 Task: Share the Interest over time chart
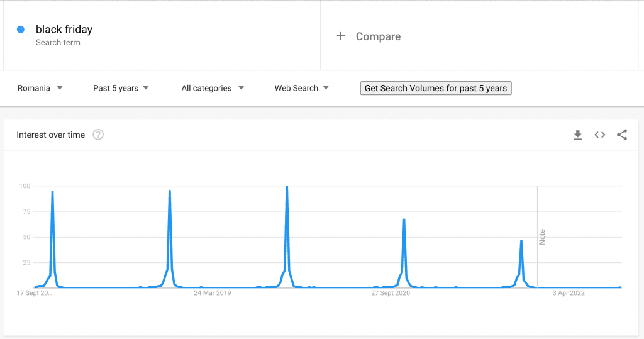[x=622, y=135]
